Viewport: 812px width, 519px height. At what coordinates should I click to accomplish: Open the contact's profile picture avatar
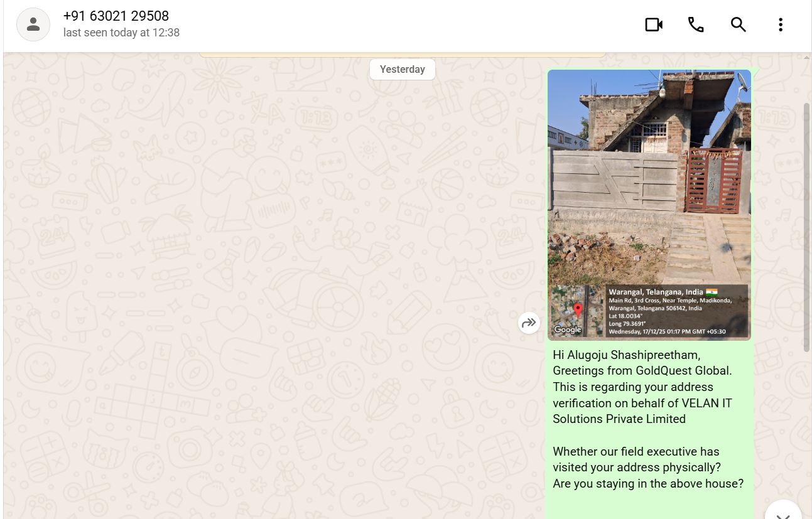pyautogui.click(x=33, y=24)
